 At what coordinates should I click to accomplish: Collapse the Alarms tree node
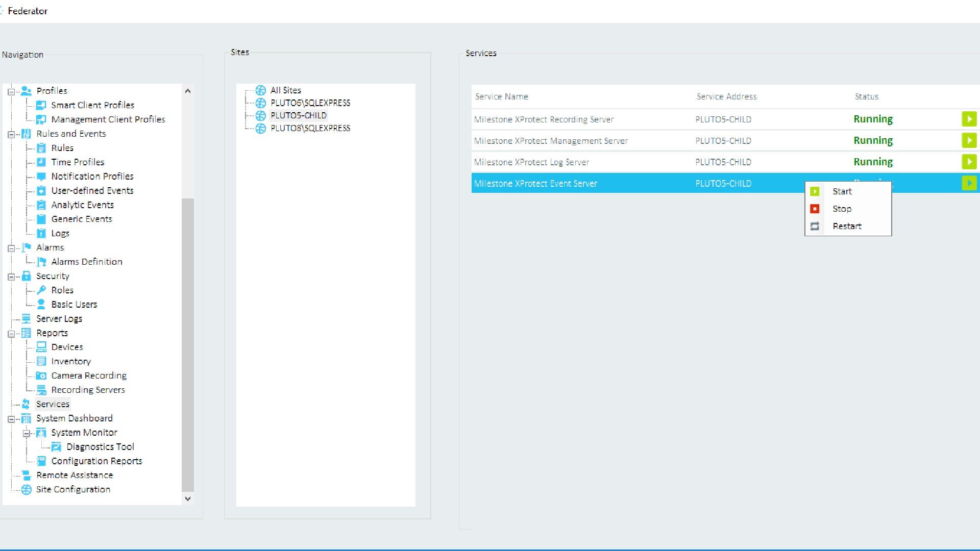[11, 248]
